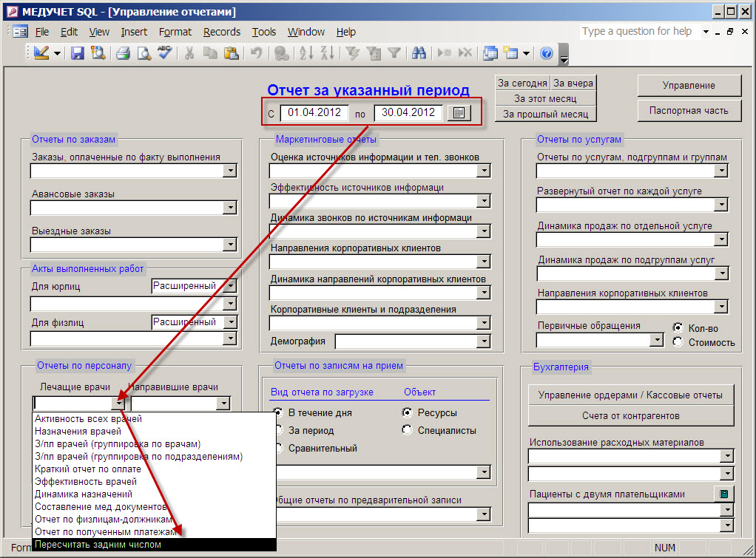Screen dimensions: 756x558
Task: Click the Undo toolbar icon
Action: [257, 53]
